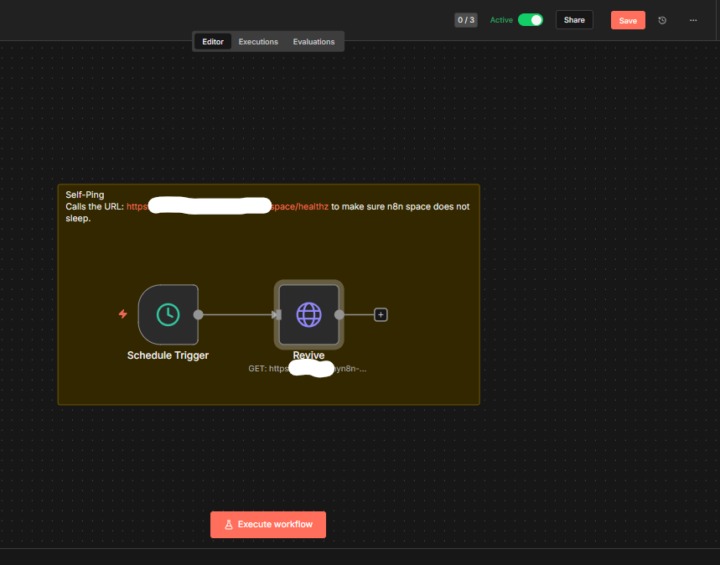This screenshot has height=565, width=720.
Task: Open the workflow history clock icon
Action: pos(662,20)
